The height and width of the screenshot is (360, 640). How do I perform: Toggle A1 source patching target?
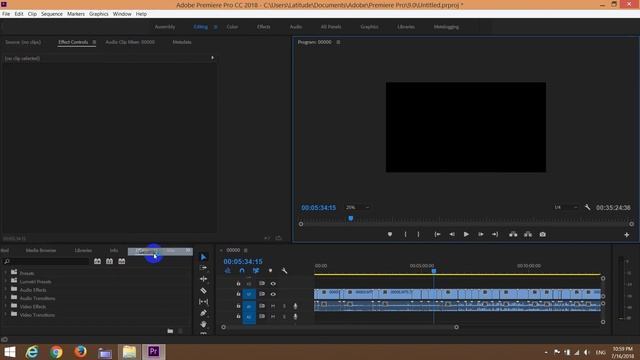[x=249, y=306]
